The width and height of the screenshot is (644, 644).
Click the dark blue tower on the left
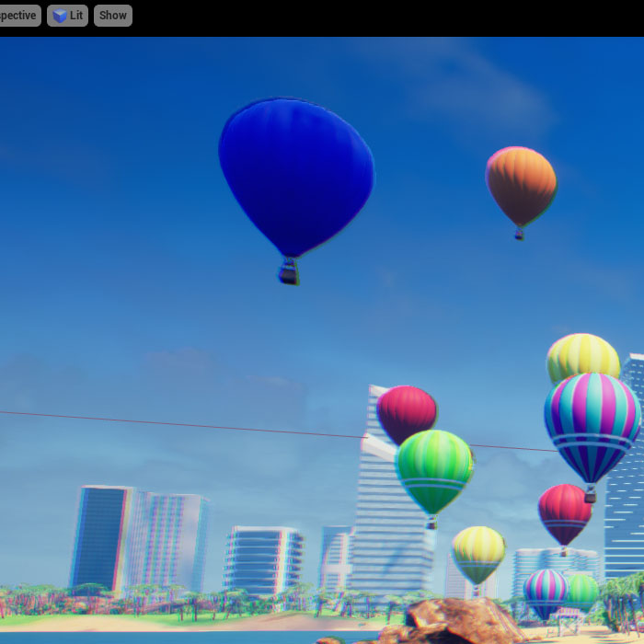coord(101,538)
